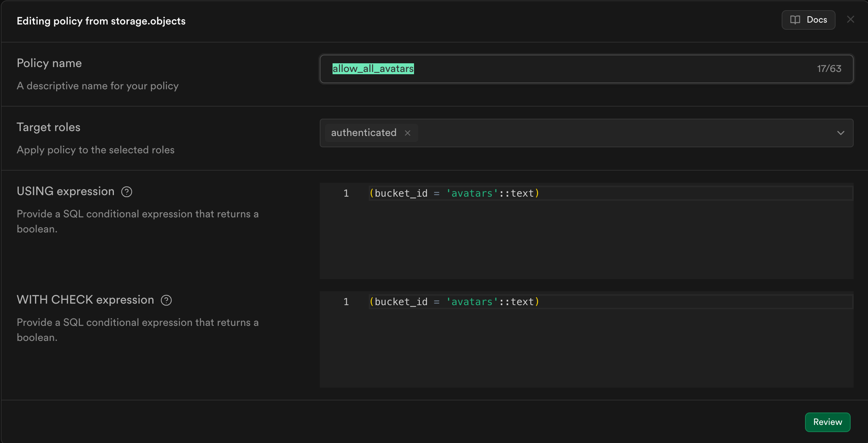Close the policy editing panel
Image resolution: width=868 pixels, height=443 pixels.
[x=850, y=20]
